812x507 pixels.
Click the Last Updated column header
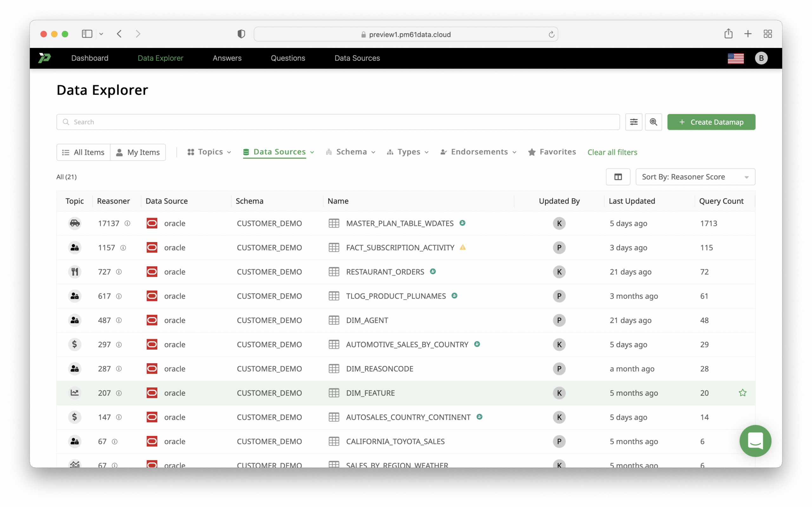632,201
